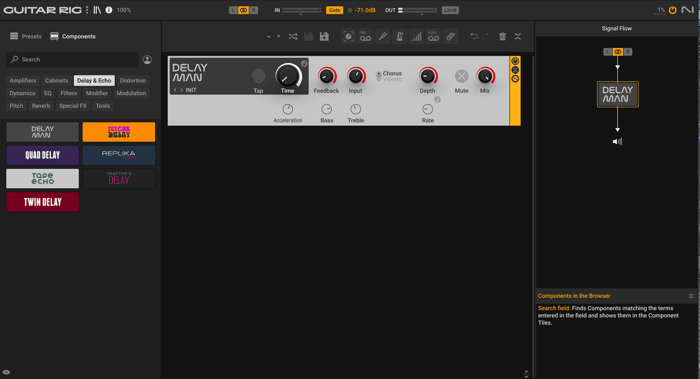Toggle the preset volume bars icon
This screenshot has width=700, height=379.
point(417,37)
